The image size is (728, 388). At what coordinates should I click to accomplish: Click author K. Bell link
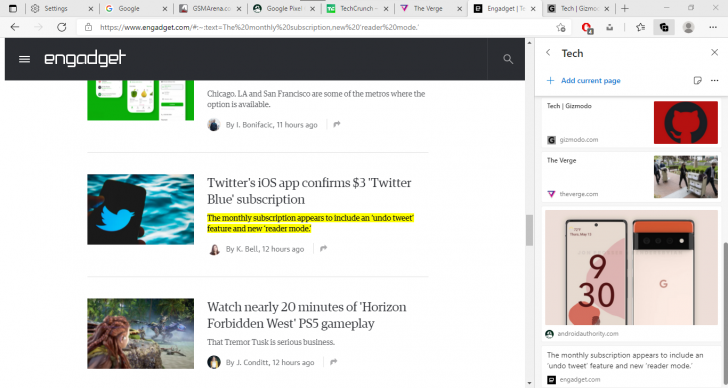coord(247,249)
